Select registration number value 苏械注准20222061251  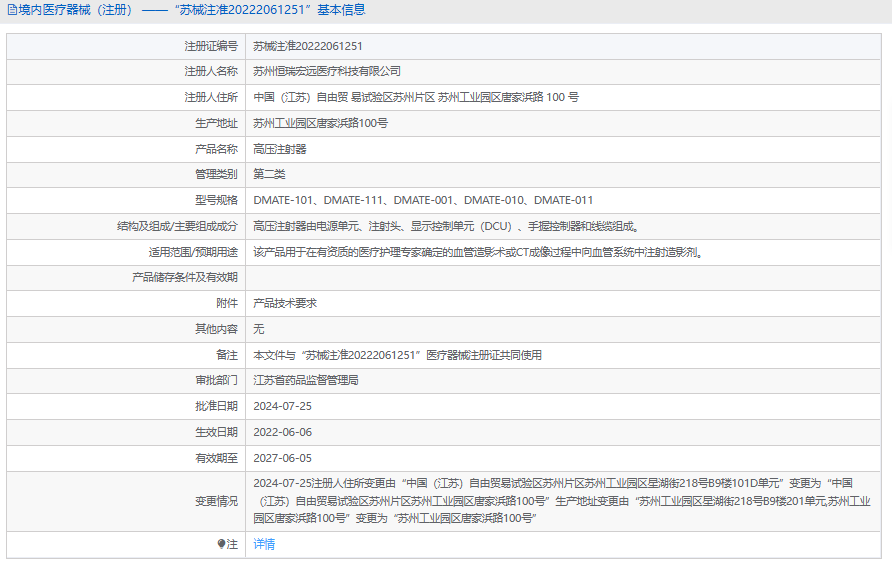tap(308, 46)
